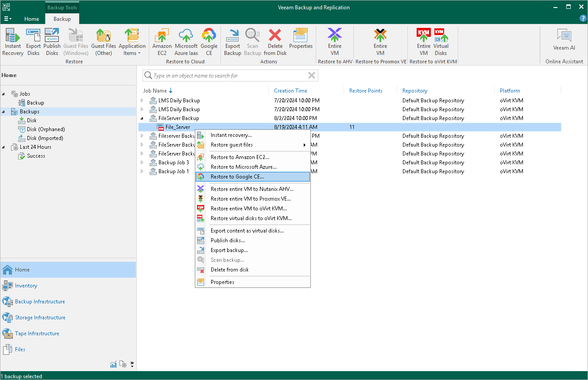The width and height of the screenshot is (588, 380).
Task: Choose Amazon EC2 restore in the ribbon
Action: click(162, 42)
